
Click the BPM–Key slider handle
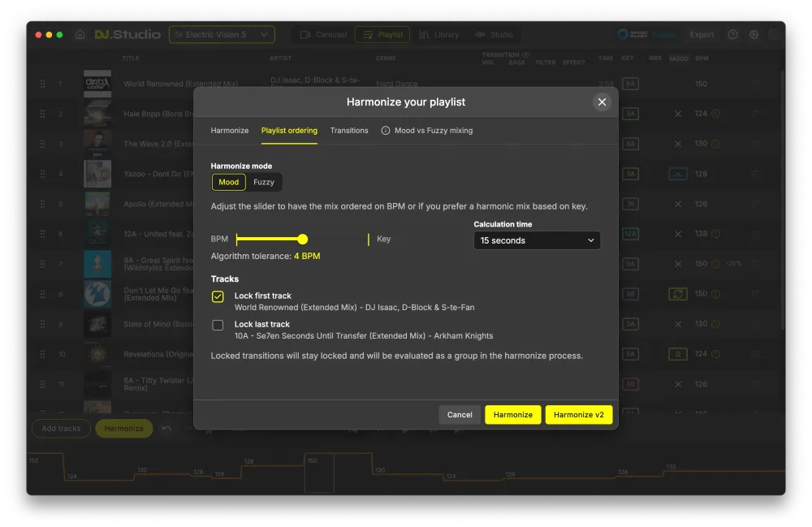(x=302, y=240)
